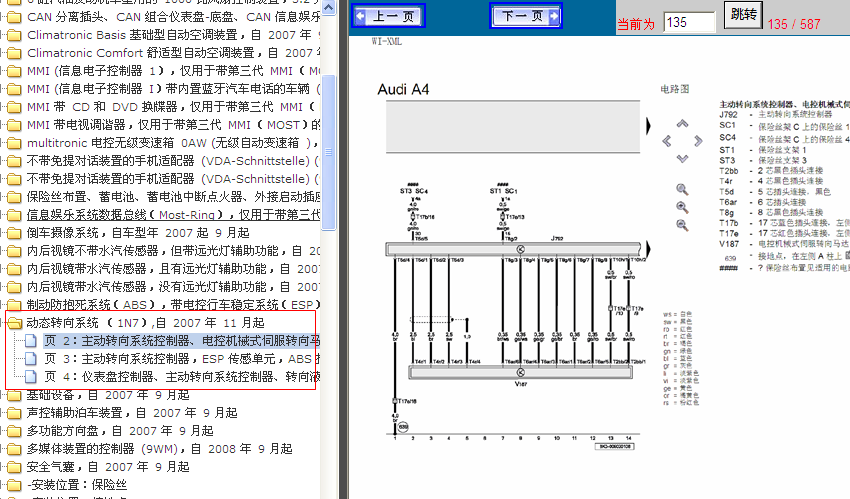Click the folder icon beside 制动防抱死系统（ABS）

(15, 305)
